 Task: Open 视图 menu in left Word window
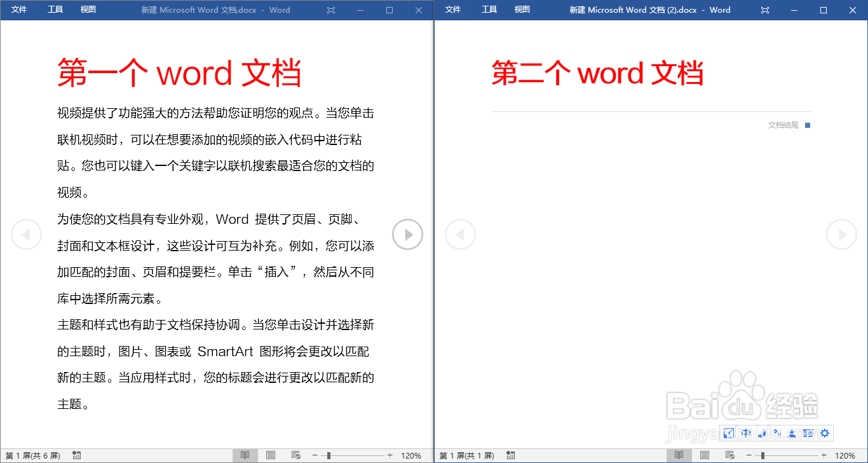click(x=88, y=10)
